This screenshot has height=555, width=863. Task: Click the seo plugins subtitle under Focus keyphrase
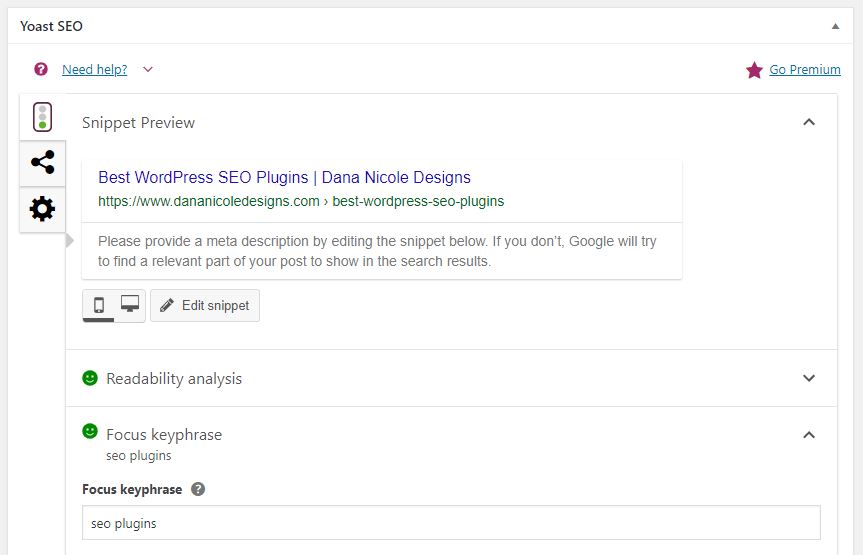click(x=139, y=456)
